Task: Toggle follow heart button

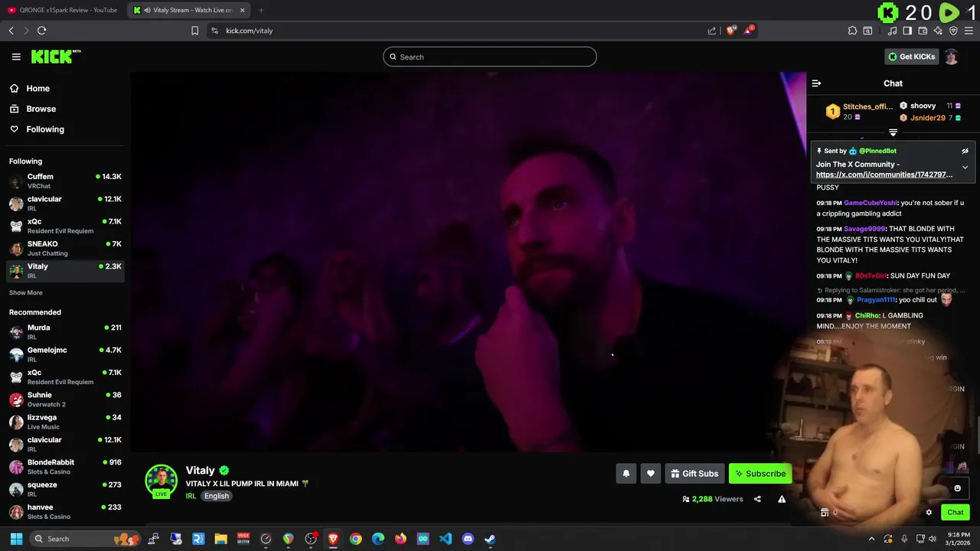Action: pyautogui.click(x=651, y=474)
